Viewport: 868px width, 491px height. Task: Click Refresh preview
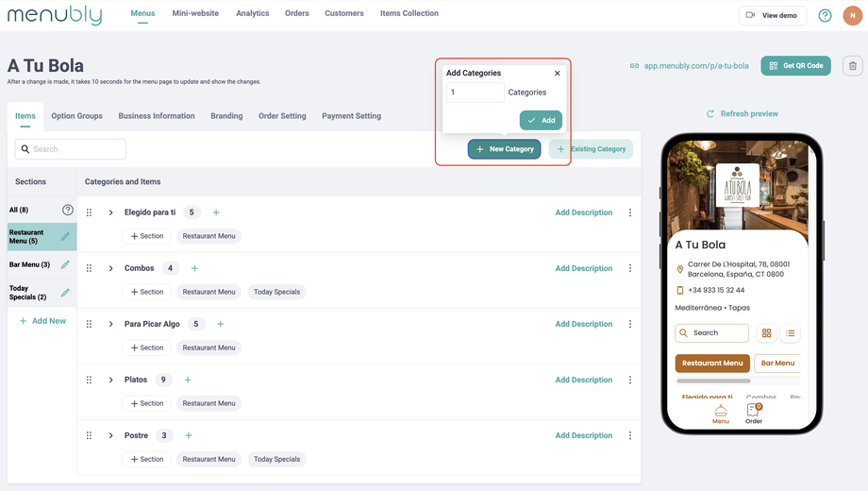click(743, 113)
